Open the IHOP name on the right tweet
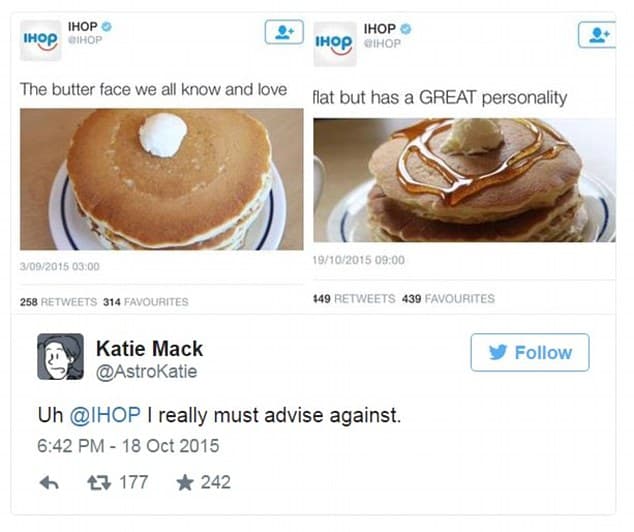 [x=380, y=29]
